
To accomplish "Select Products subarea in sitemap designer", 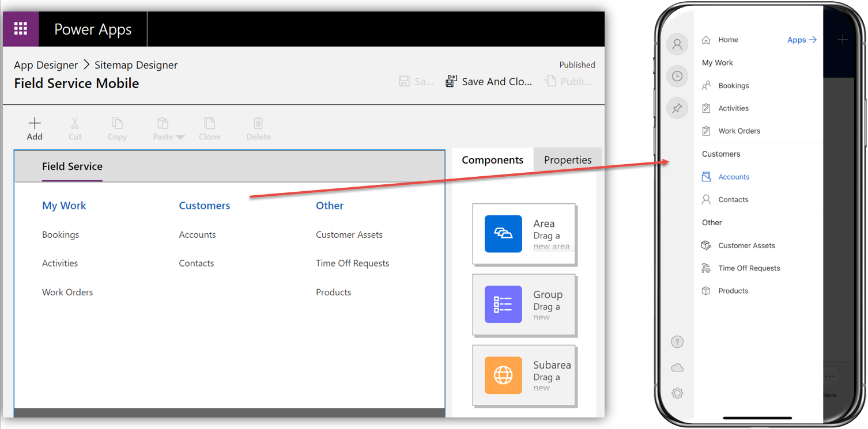I will pos(334,292).
